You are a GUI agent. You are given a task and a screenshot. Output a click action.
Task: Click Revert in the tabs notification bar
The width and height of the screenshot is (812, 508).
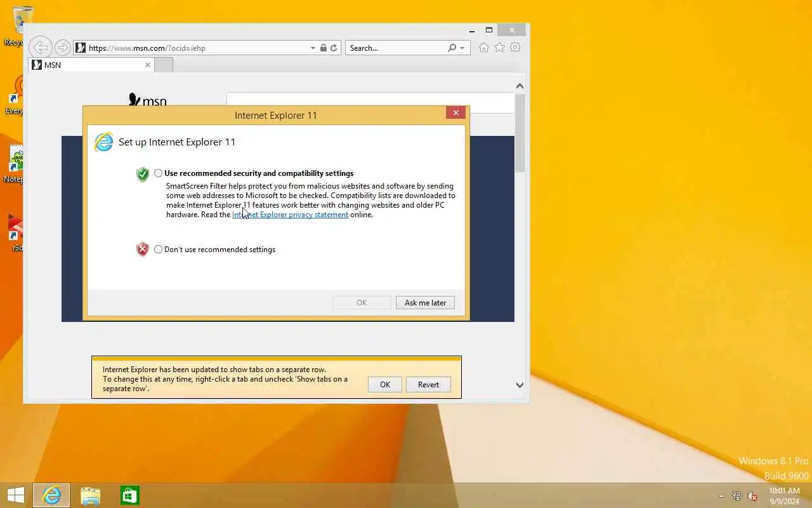pyautogui.click(x=428, y=385)
